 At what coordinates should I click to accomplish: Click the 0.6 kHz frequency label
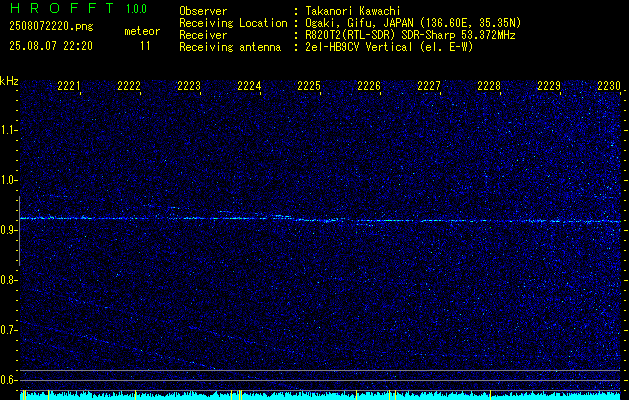pos(8,380)
